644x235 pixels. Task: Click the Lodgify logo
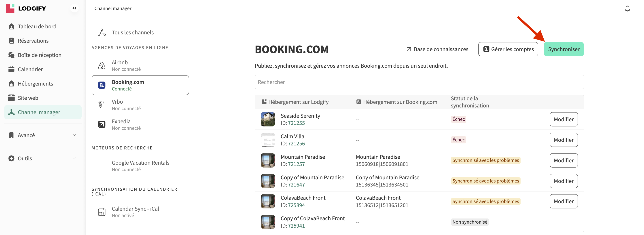coord(26,8)
